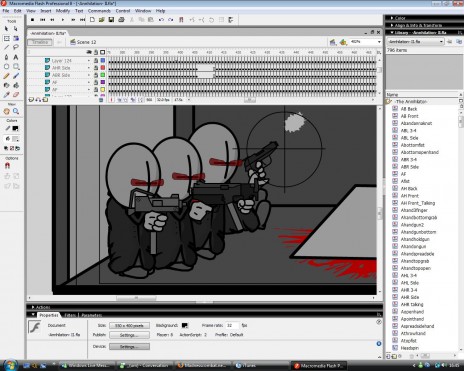Toggle the blue outline box of Layer 124
The height and width of the screenshot is (371, 464).
click(103, 60)
